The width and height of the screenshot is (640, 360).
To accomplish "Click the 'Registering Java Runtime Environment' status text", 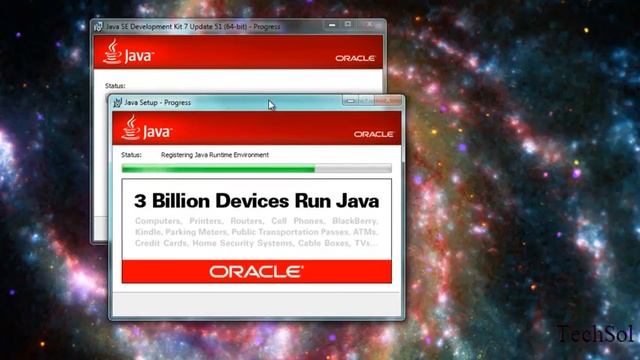I will pos(215,155).
